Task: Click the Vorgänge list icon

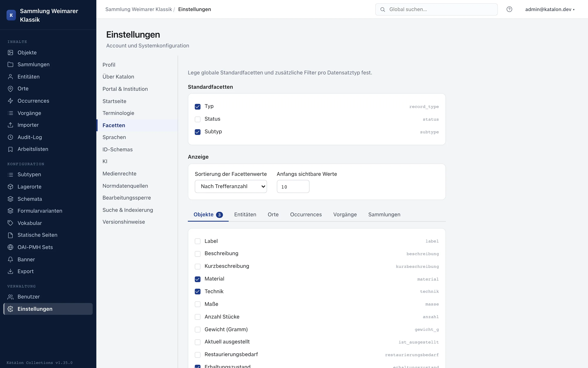Action: pyautogui.click(x=10, y=113)
